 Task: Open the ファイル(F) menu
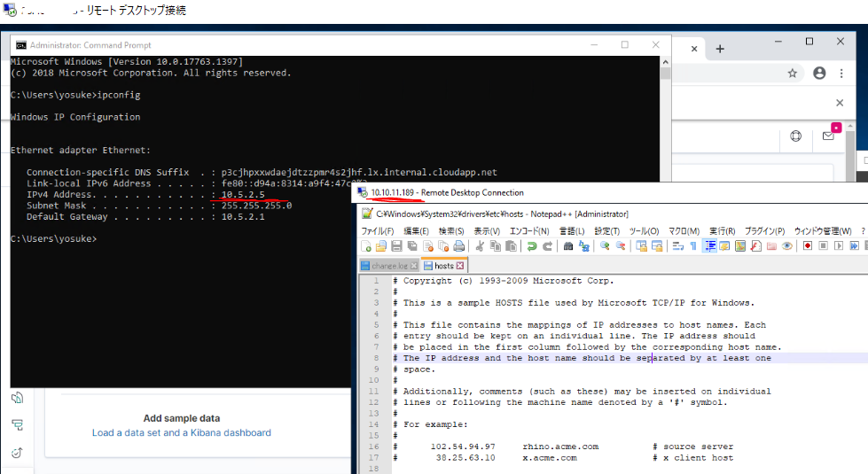(x=378, y=231)
